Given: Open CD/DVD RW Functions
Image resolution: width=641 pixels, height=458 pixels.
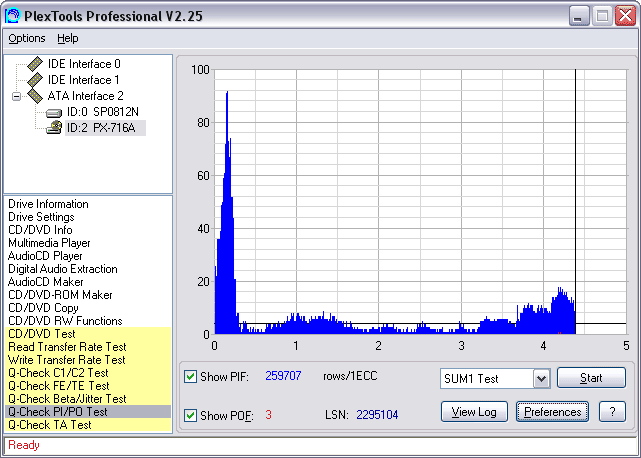Looking at the screenshot, I should 65,321.
